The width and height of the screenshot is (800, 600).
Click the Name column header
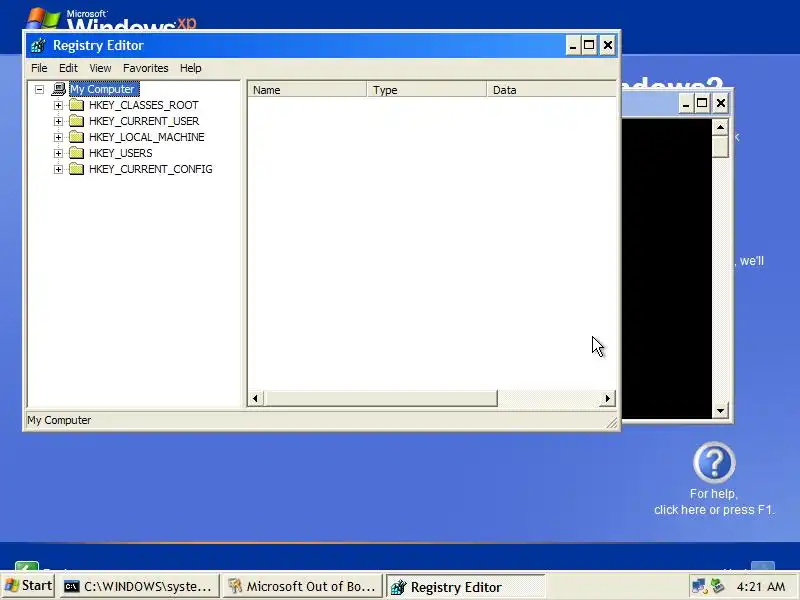(x=307, y=90)
